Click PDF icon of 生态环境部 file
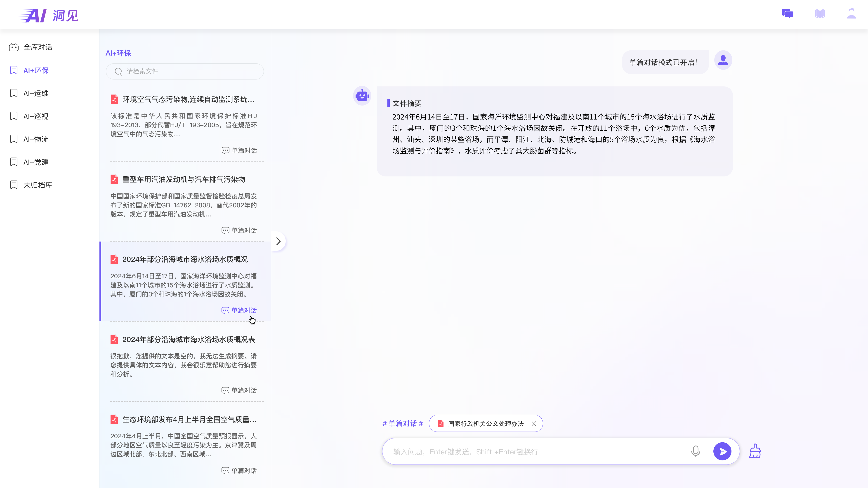The height and width of the screenshot is (488, 868). (114, 419)
